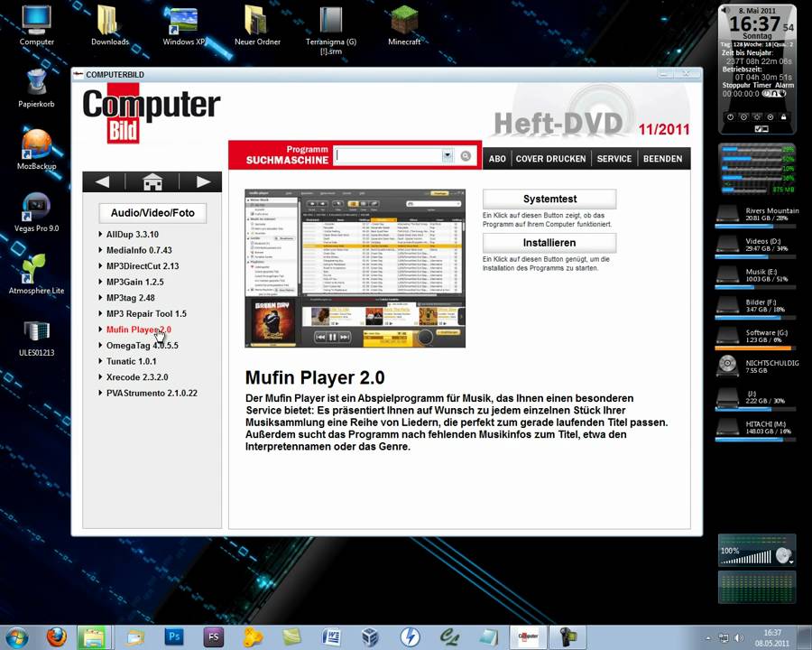
Task: Open Microsoft Word from the taskbar
Action: (331, 637)
